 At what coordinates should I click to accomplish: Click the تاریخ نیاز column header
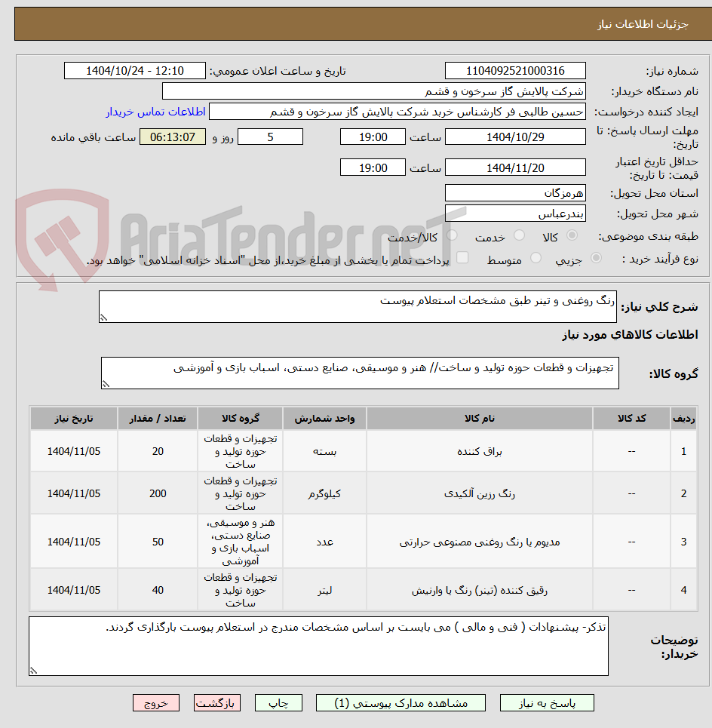tap(74, 419)
